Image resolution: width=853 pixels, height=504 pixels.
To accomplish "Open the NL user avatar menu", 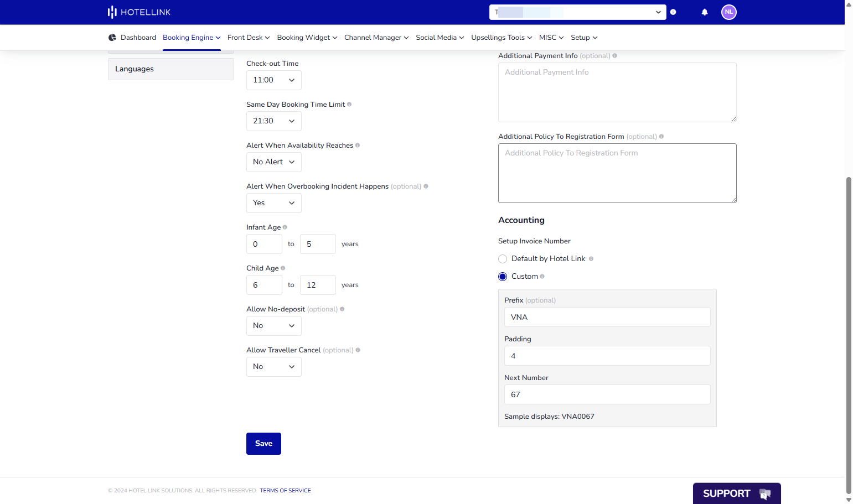I will [729, 12].
